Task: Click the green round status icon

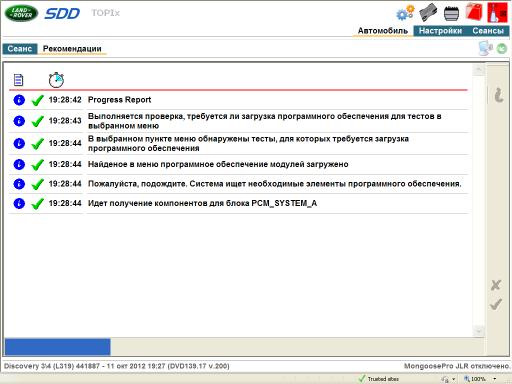Action: click(502, 49)
